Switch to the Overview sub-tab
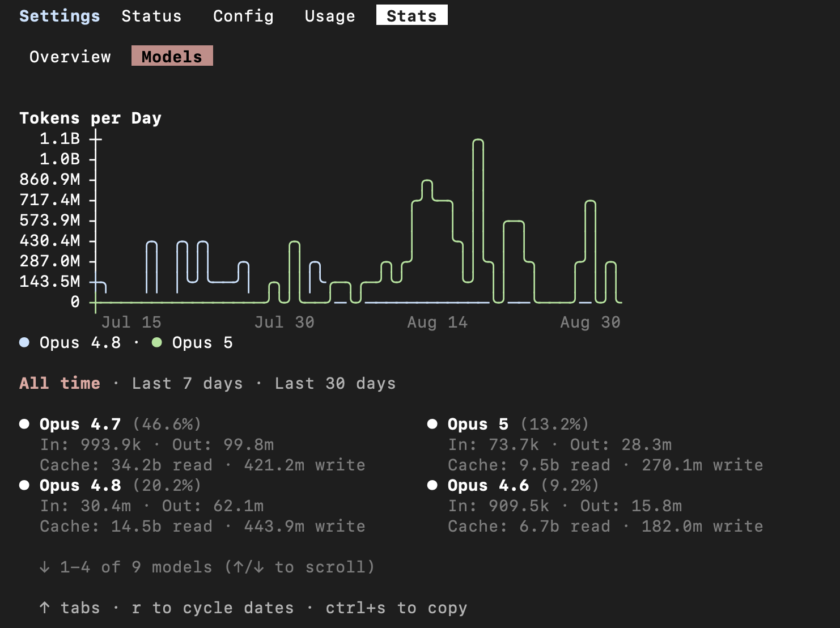840x628 pixels. (x=70, y=57)
